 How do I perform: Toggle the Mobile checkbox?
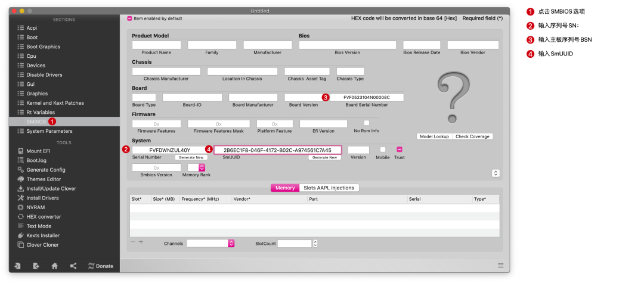pos(383,150)
